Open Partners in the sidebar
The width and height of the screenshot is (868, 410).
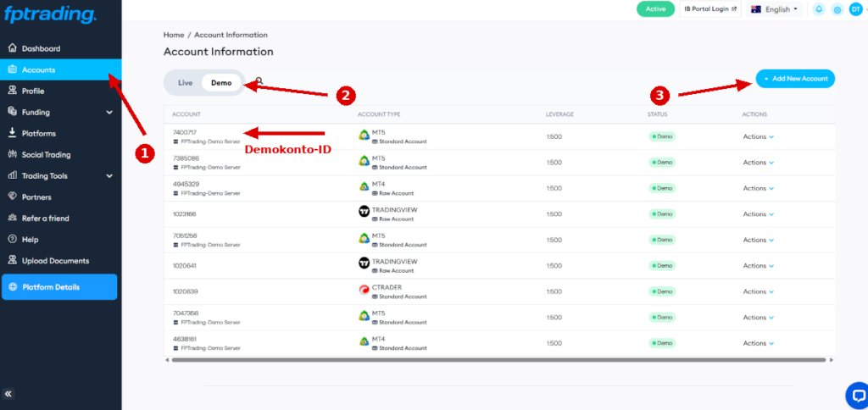point(60,197)
